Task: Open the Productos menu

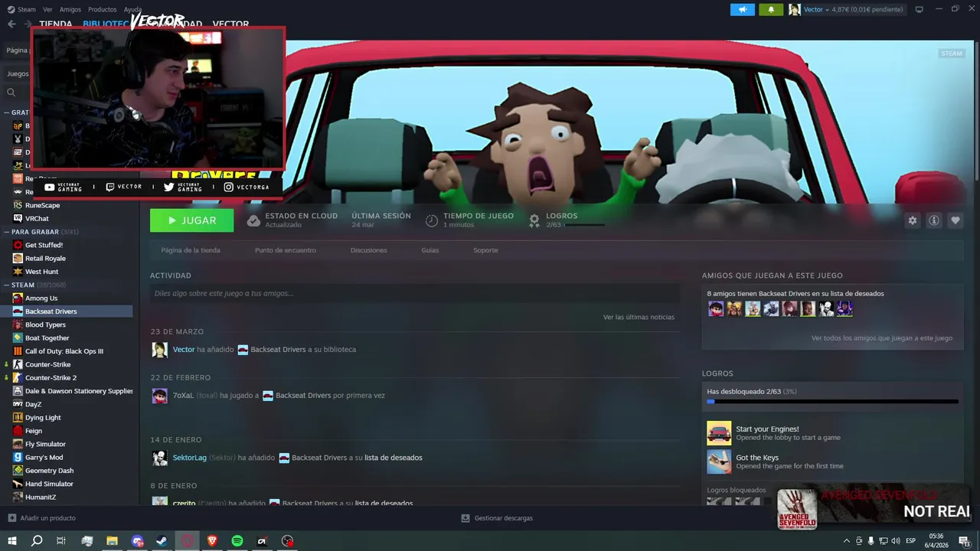Action: pos(103,9)
